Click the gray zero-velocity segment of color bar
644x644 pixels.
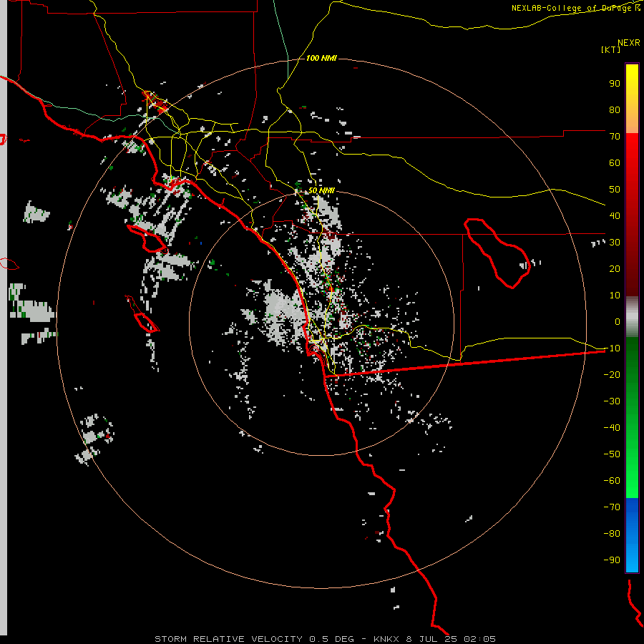coord(632,317)
